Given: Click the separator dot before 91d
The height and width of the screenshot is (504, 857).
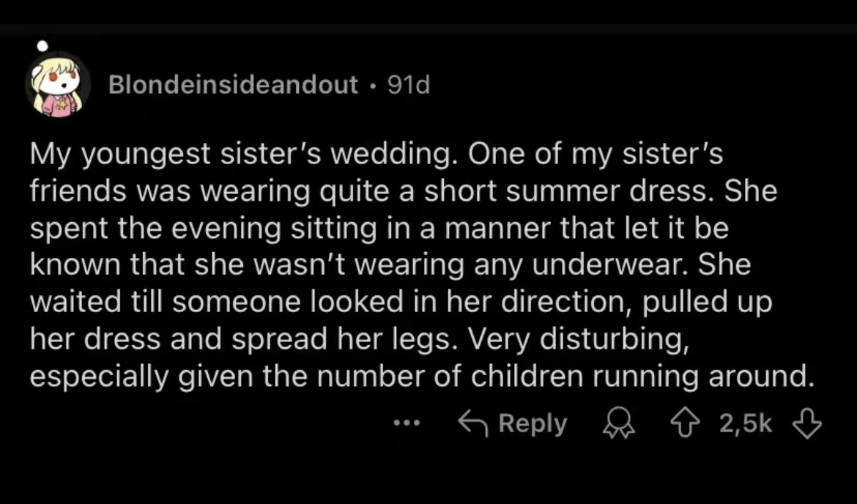Looking at the screenshot, I should click(x=374, y=86).
